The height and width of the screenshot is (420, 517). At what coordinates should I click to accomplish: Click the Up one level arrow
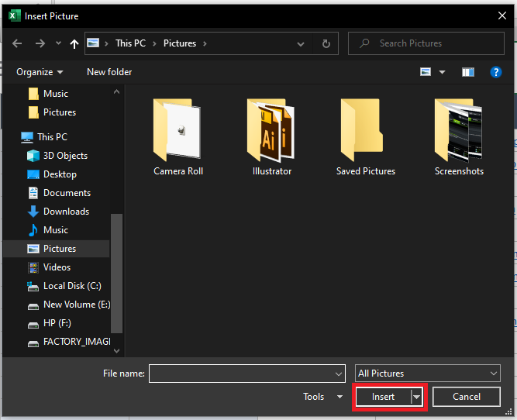tap(74, 43)
